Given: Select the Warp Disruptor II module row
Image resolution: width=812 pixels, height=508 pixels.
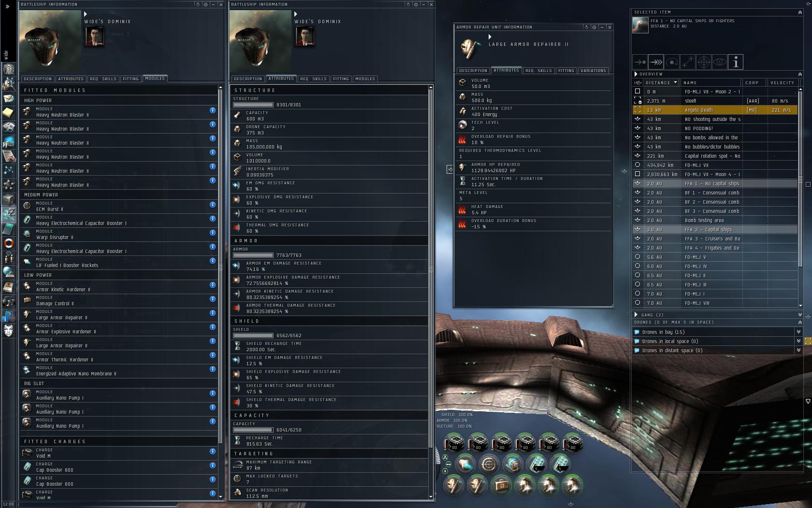Looking at the screenshot, I should pyautogui.click(x=119, y=235).
